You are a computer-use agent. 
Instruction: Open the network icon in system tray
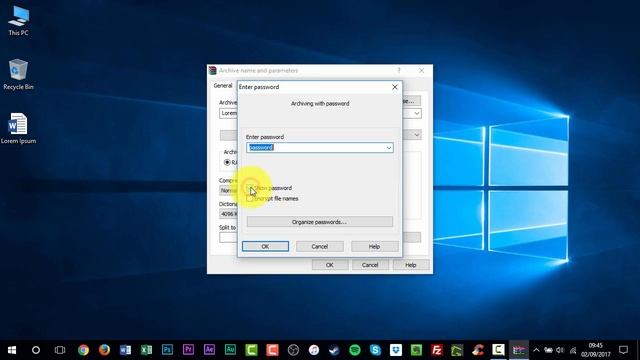(x=573, y=350)
